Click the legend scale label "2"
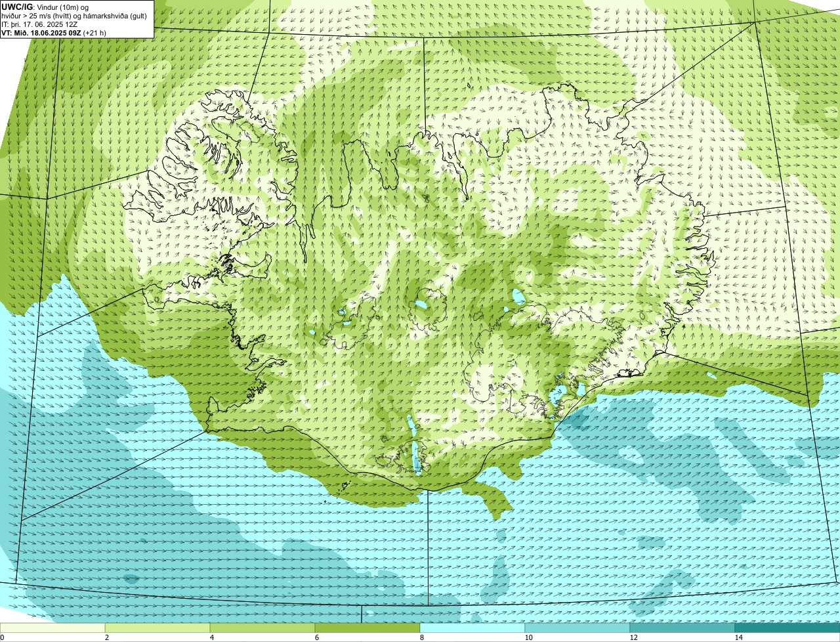 (106, 637)
